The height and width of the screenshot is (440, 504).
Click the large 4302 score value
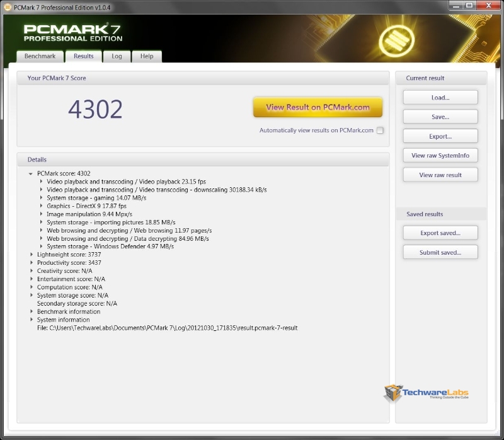click(96, 109)
